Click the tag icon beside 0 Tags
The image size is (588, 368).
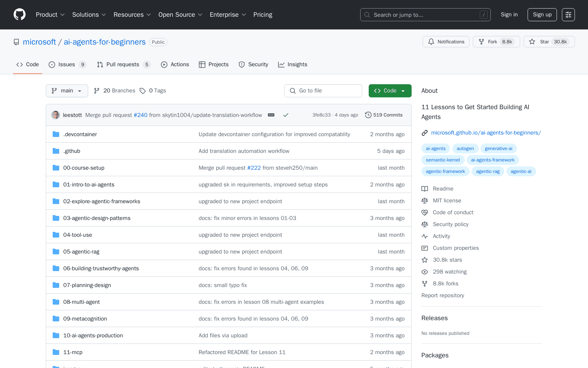143,90
